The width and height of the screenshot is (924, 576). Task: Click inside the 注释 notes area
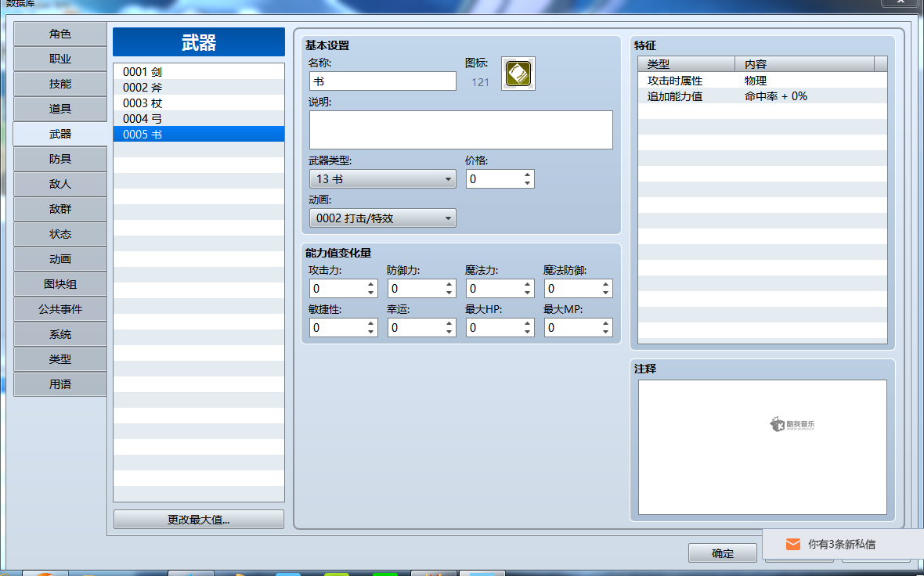pos(763,447)
